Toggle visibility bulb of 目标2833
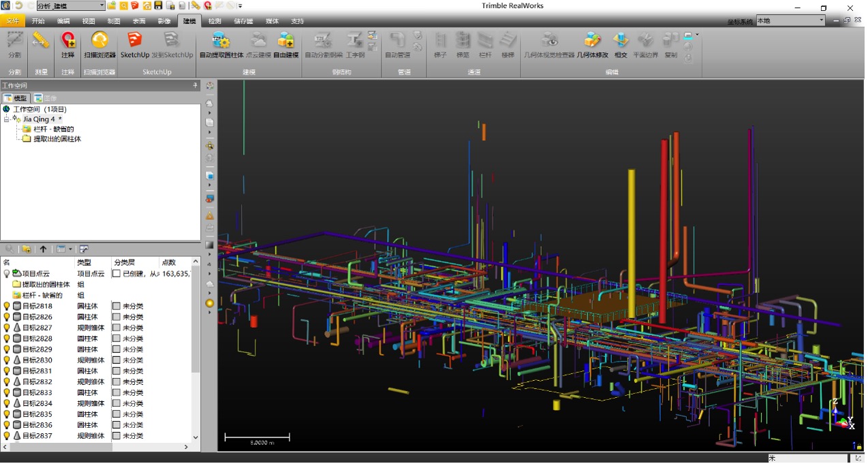The height and width of the screenshot is (466, 868). coord(7,392)
